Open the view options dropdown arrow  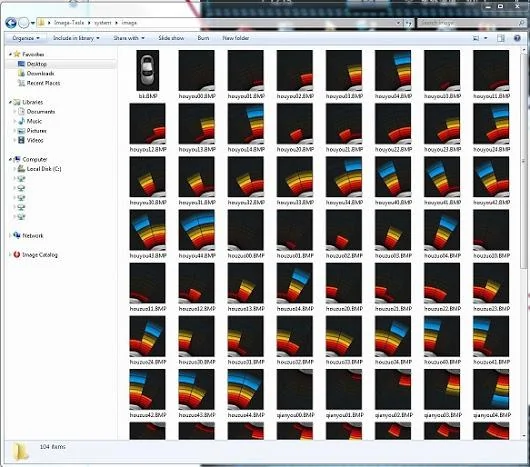486,39
